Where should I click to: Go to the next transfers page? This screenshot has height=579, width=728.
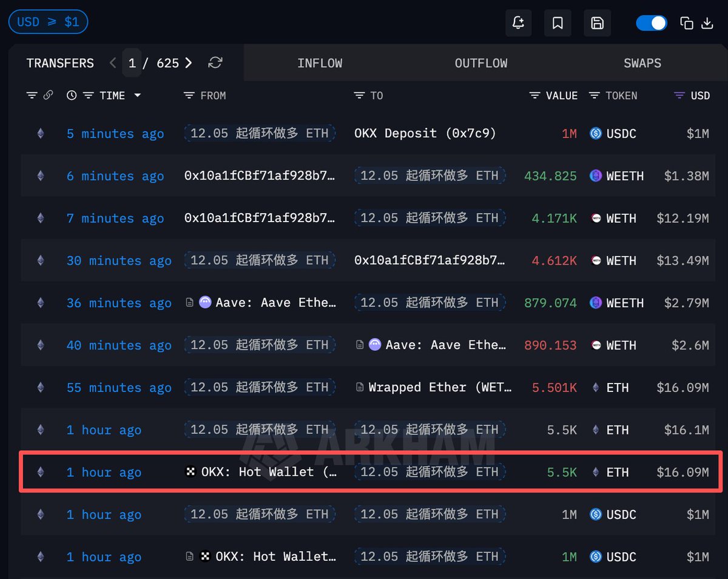(189, 63)
